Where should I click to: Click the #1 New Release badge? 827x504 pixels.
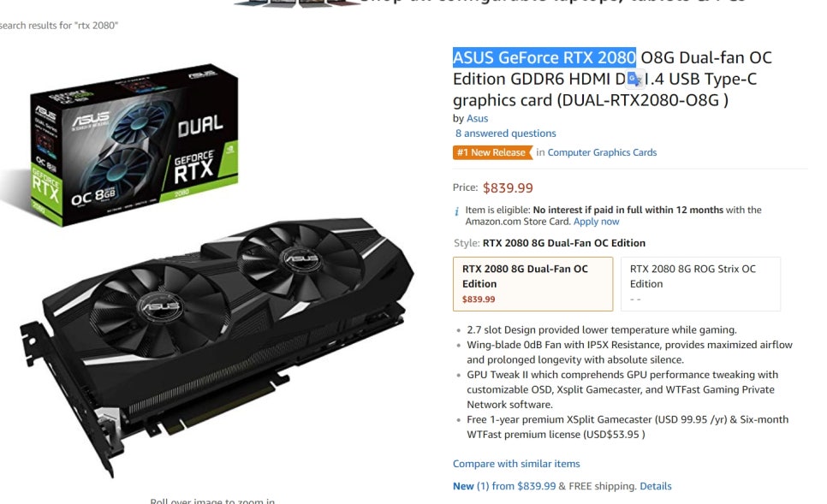pyautogui.click(x=492, y=152)
